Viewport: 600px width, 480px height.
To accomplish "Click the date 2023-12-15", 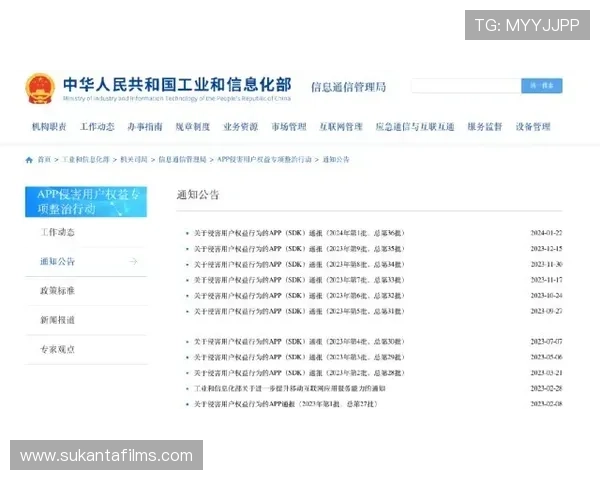I will click(x=546, y=249).
